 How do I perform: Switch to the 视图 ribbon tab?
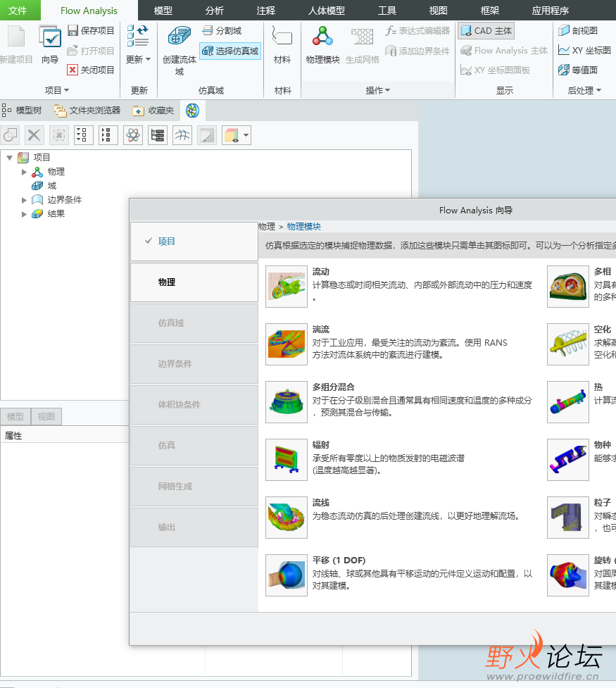point(439,10)
